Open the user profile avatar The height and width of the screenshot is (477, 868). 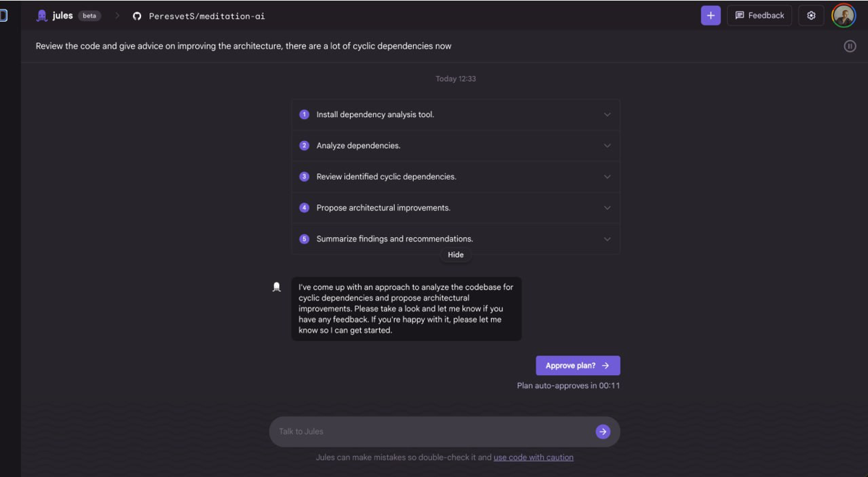843,15
